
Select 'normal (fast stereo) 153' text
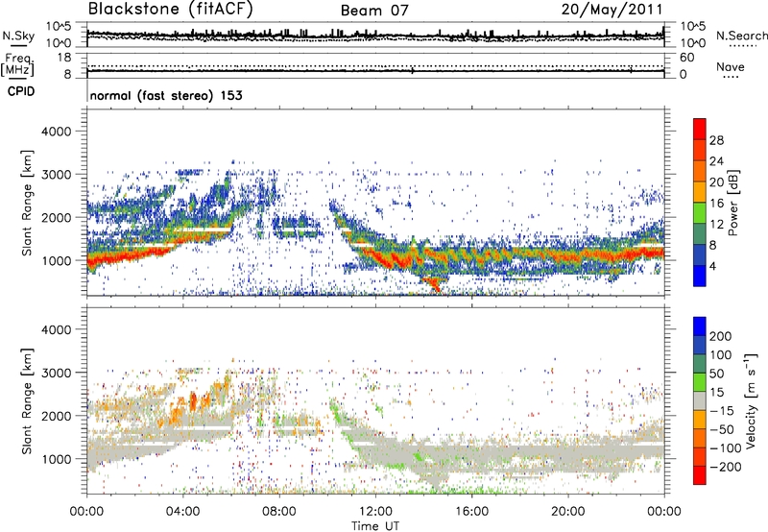(166, 95)
